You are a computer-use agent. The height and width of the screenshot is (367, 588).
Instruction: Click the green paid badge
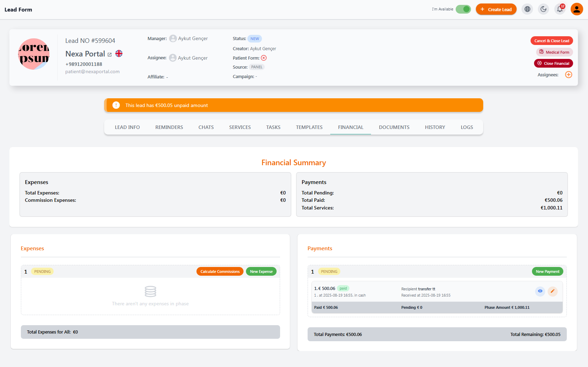pos(343,288)
